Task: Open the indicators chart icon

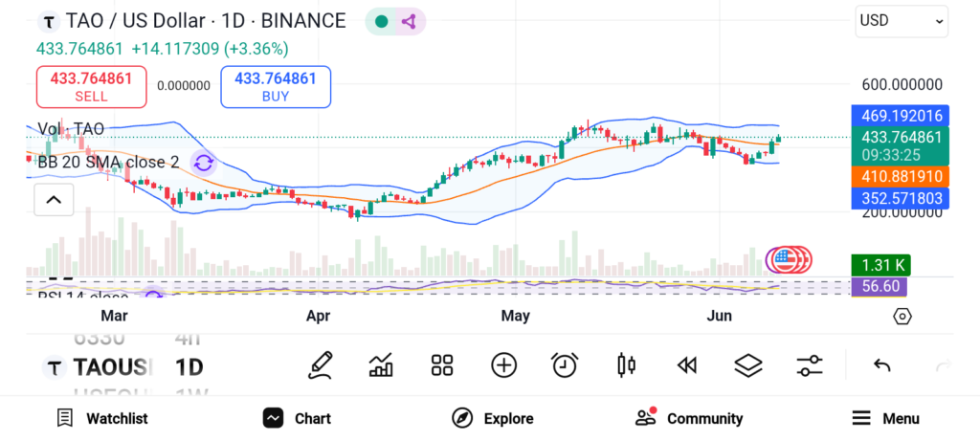Action: click(381, 364)
